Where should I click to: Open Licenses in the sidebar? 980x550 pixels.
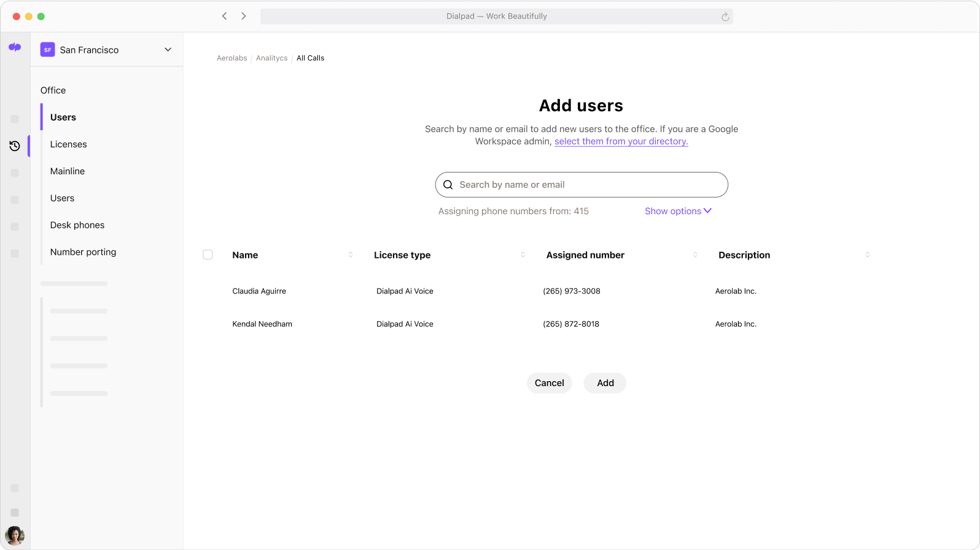[69, 144]
